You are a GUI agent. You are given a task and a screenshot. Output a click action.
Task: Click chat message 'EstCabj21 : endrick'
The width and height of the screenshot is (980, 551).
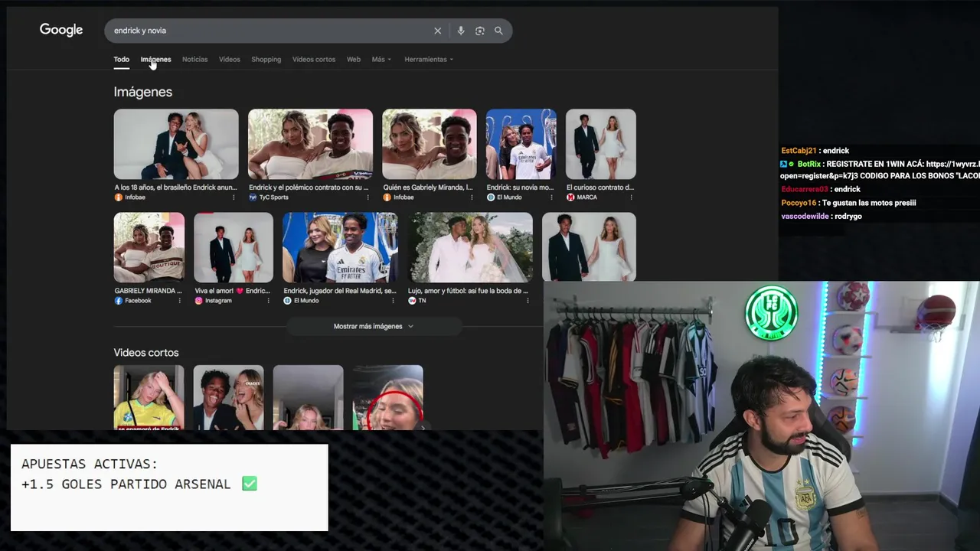[815, 151]
